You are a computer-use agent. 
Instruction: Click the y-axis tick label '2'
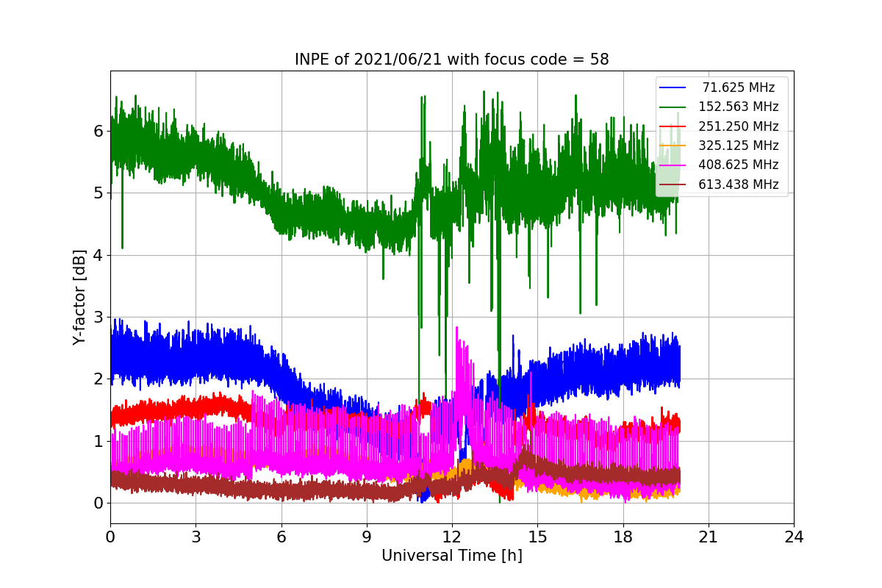pos(98,379)
